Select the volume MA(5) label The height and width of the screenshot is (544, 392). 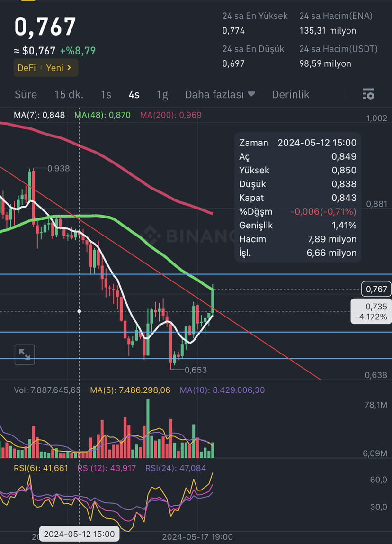click(131, 390)
